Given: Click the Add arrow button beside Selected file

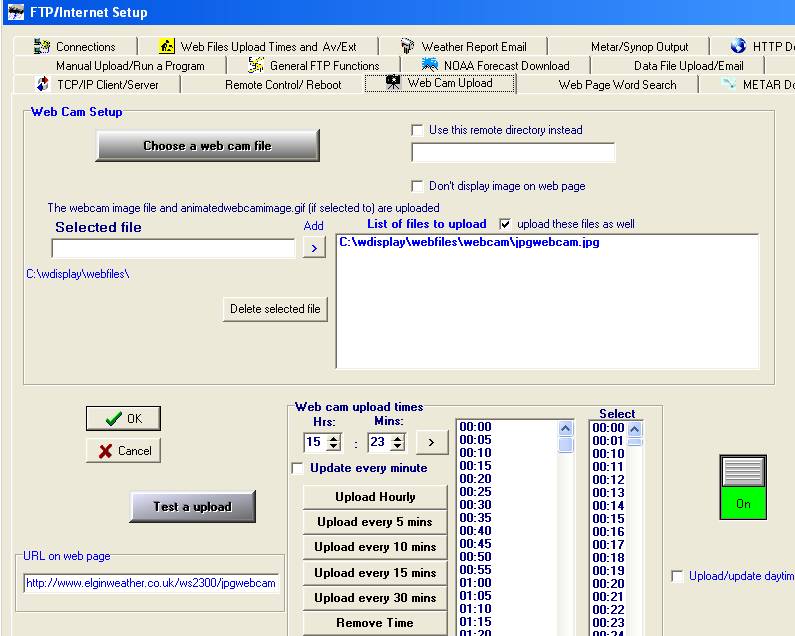Looking at the screenshot, I should (x=314, y=248).
